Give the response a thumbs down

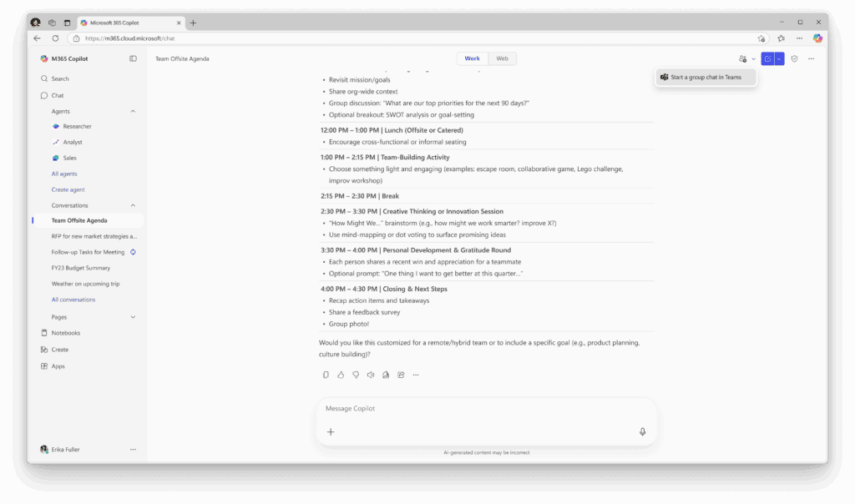point(356,375)
